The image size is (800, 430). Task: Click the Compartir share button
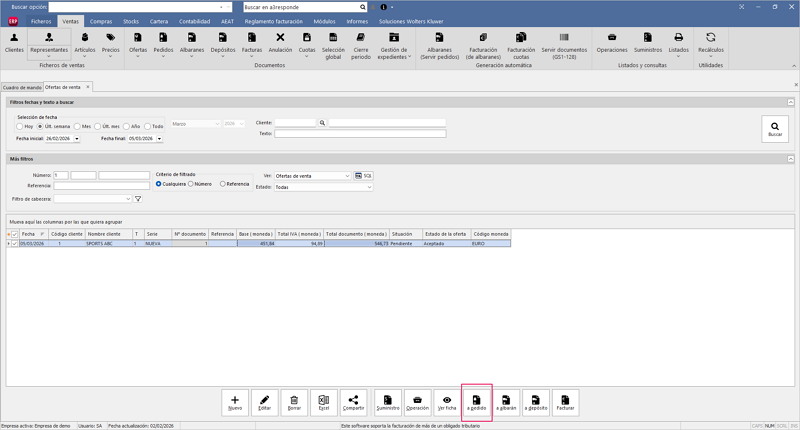[x=353, y=402]
